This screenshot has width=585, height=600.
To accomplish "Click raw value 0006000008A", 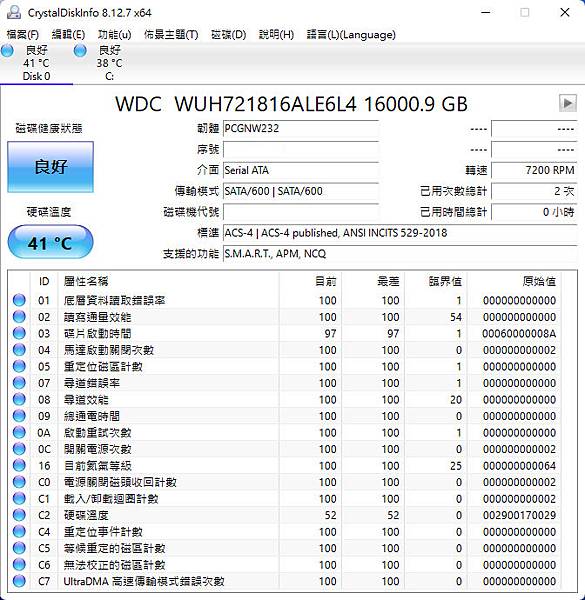I will click(x=519, y=334).
